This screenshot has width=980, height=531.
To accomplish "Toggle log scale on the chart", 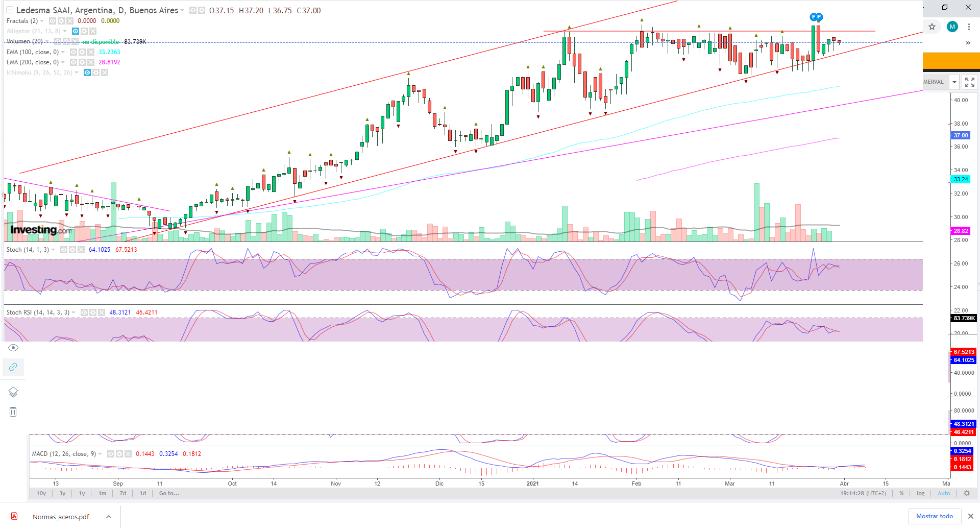I will 920,493.
